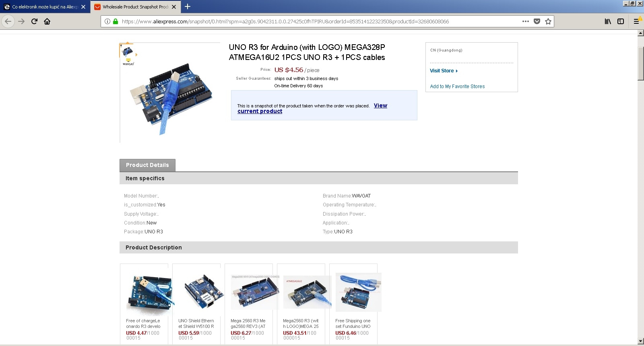Screen dimensions: 644x346
Task: Open the UNO Shield Ethernet W5100 image
Action: pos(202,293)
